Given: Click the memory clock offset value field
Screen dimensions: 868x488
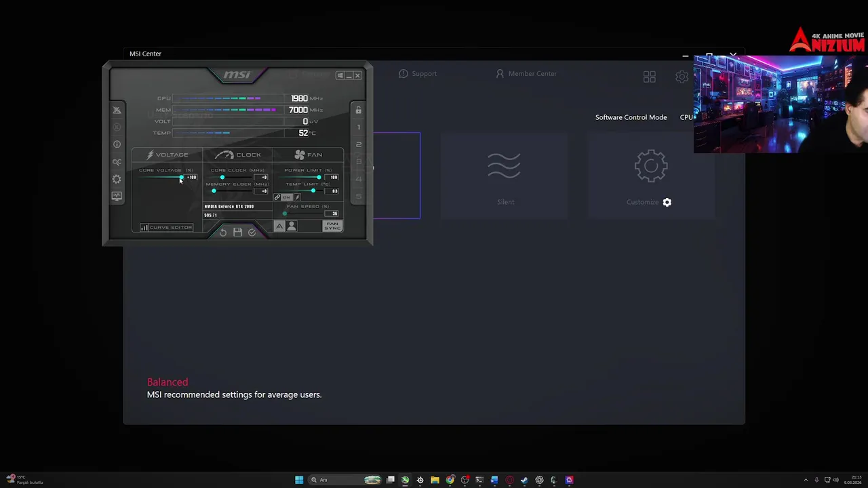Looking at the screenshot, I should pyautogui.click(x=261, y=191).
